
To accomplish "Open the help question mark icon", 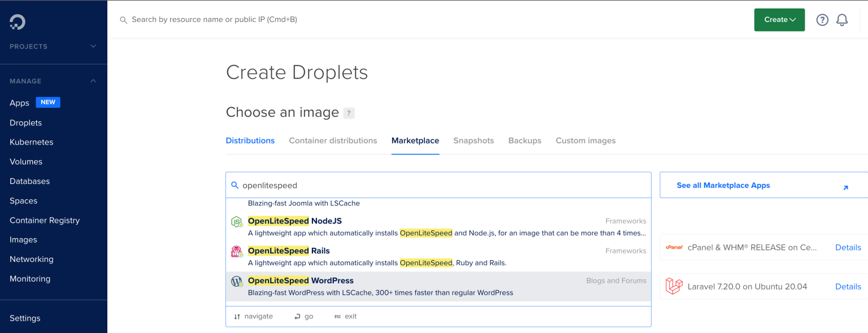I will 822,20.
